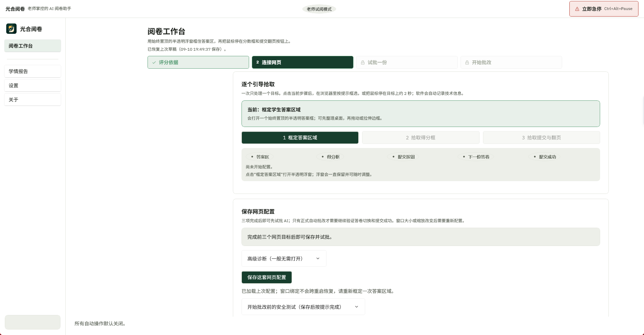Select the 开始批改 step tab

(511, 62)
